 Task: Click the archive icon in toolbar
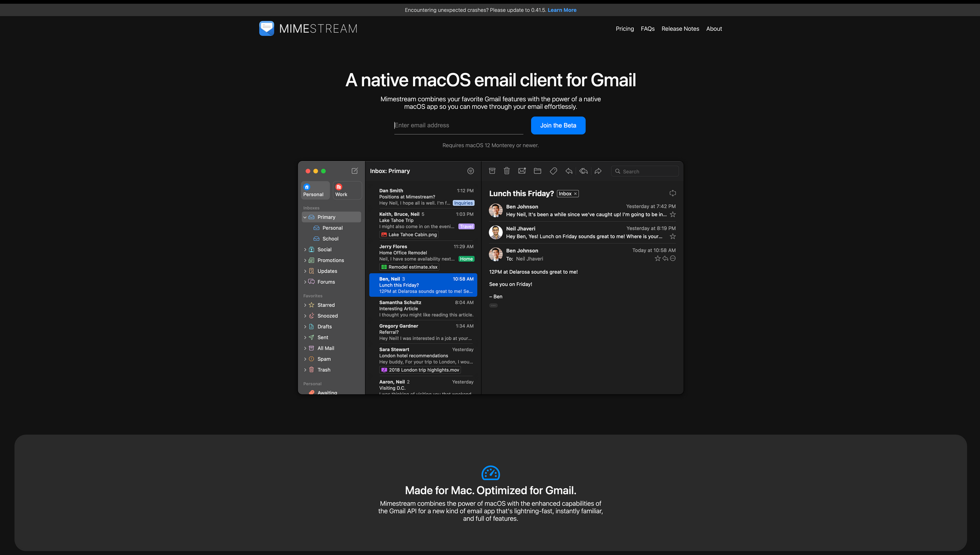[x=492, y=171]
